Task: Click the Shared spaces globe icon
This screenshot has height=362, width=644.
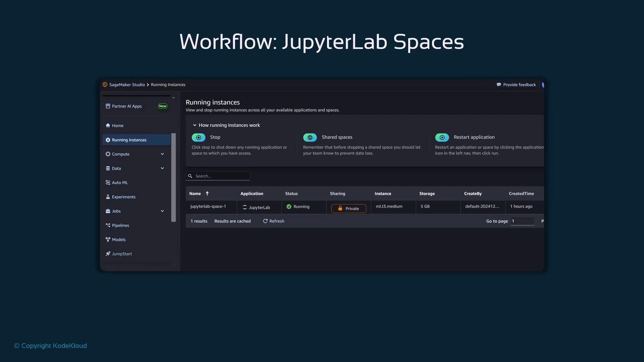Action: click(x=310, y=137)
